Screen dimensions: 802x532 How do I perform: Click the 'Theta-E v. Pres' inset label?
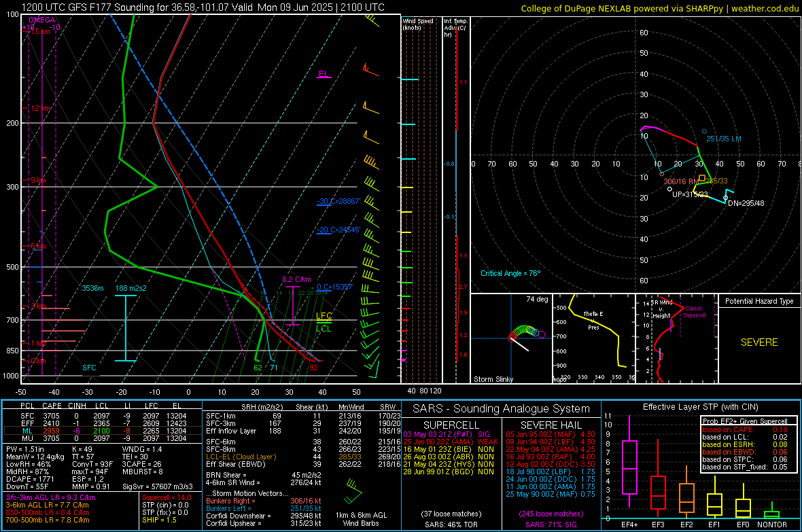(593, 321)
